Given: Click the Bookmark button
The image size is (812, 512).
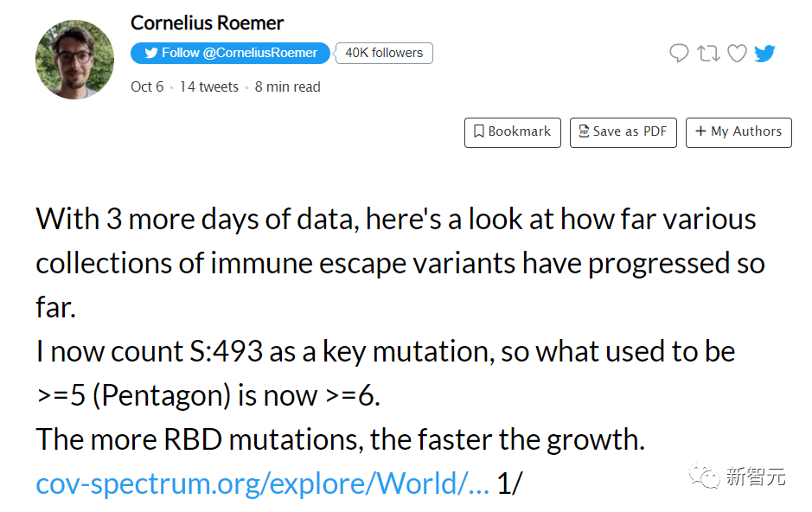Looking at the screenshot, I should pyautogui.click(x=512, y=132).
